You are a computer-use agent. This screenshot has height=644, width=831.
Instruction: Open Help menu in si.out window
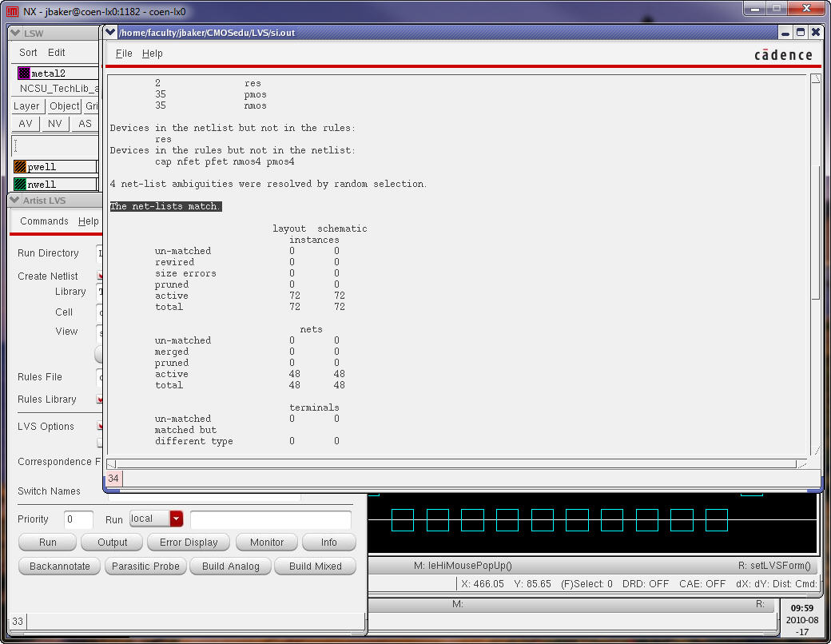[x=152, y=54]
